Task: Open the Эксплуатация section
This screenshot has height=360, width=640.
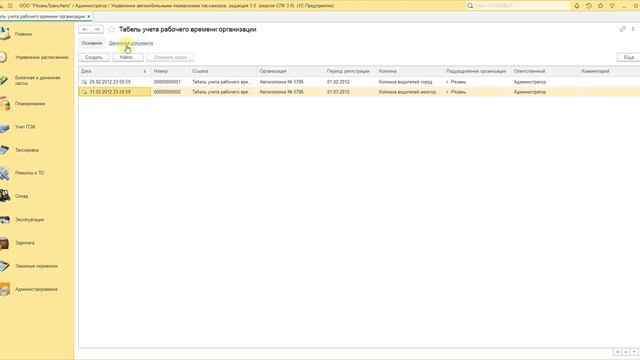Action: 29,220
